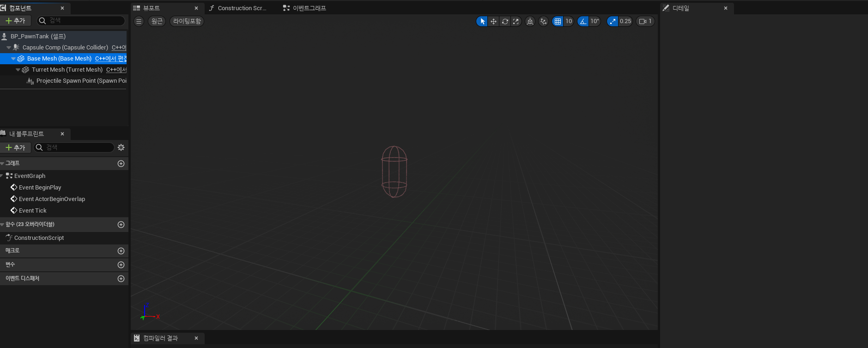Viewport: 868px width, 348px height.
Task: Click the world/local coordinate system icon
Action: tap(530, 21)
